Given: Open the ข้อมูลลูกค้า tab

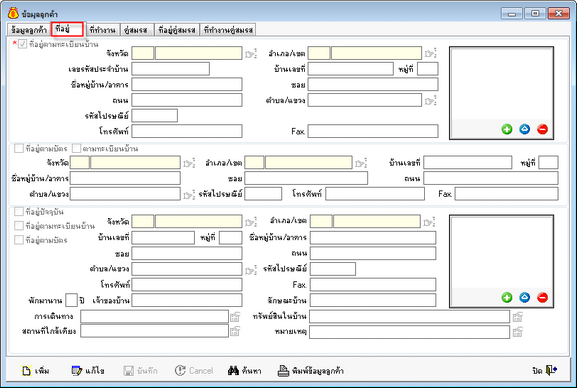Looking at the screenshot, I should tap(28, 30).
